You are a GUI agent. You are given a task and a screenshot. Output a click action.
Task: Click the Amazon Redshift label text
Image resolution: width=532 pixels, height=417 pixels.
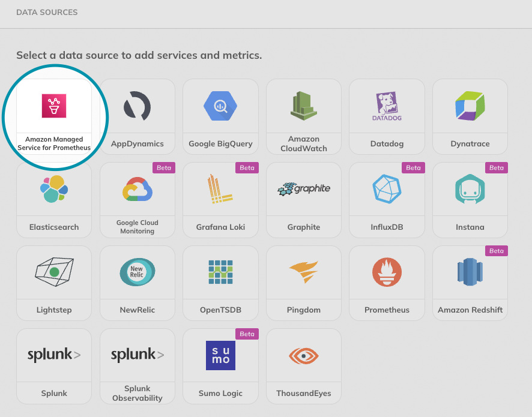470,310
